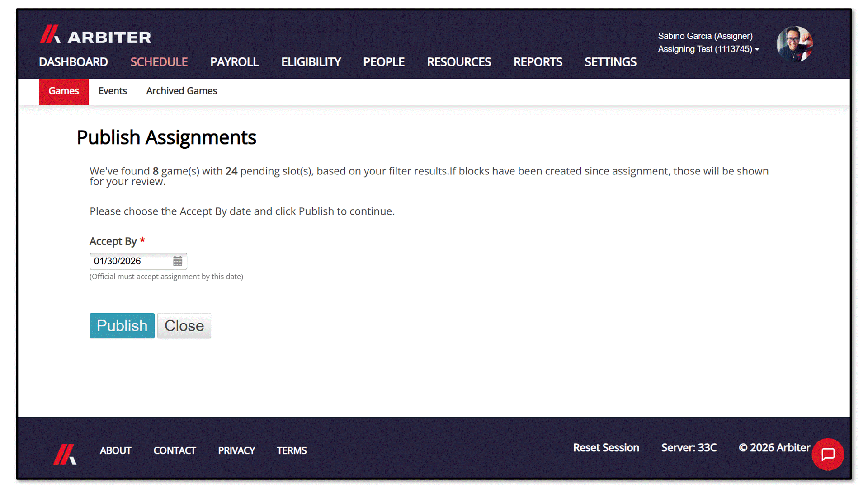868x488 pixels.
Task: Switch to the Events tab
Action: 113,91
